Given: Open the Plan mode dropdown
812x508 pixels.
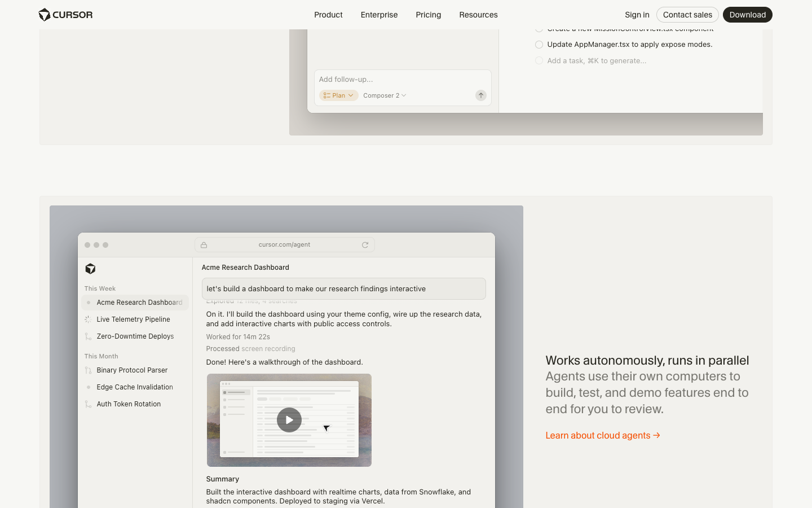Looking at the screenshot, I should (x=339, y=95).
